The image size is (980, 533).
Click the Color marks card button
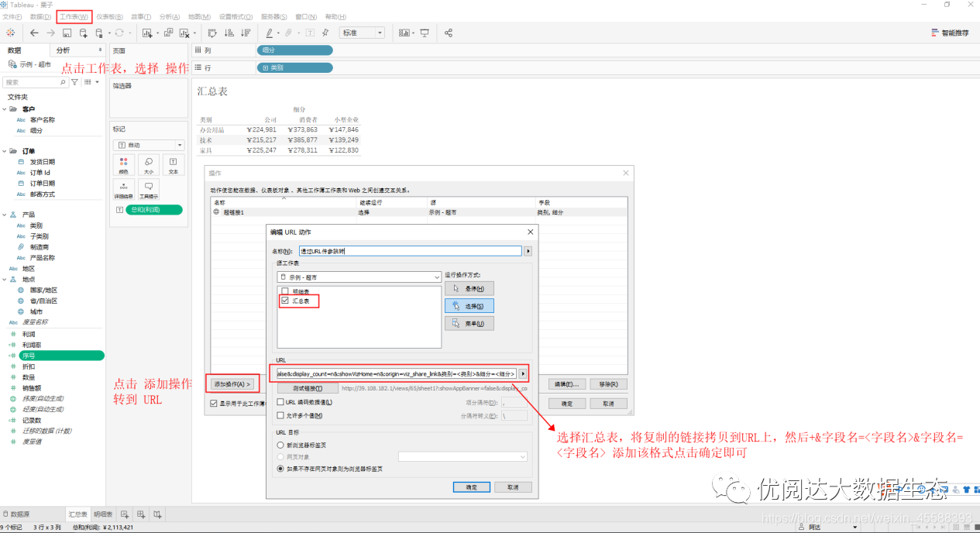[123, 165]
